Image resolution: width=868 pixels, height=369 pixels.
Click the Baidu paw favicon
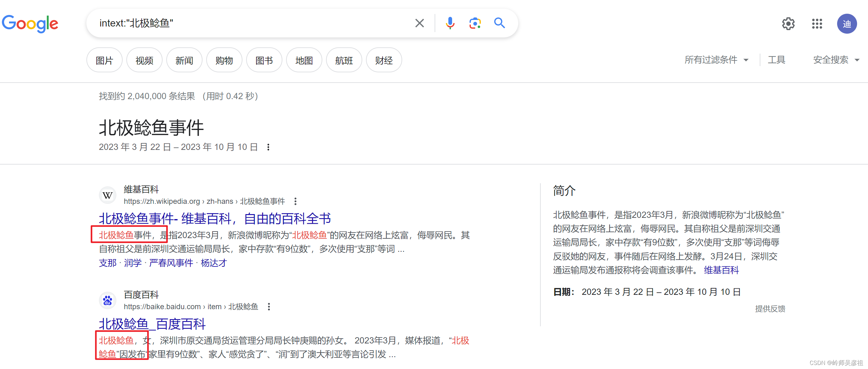coord(108,300)
